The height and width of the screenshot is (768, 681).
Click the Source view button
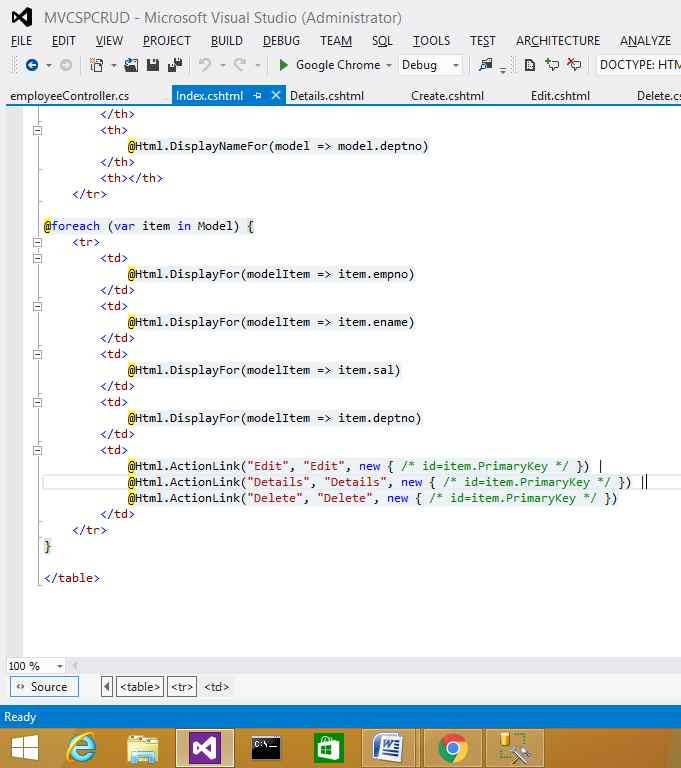44,687
